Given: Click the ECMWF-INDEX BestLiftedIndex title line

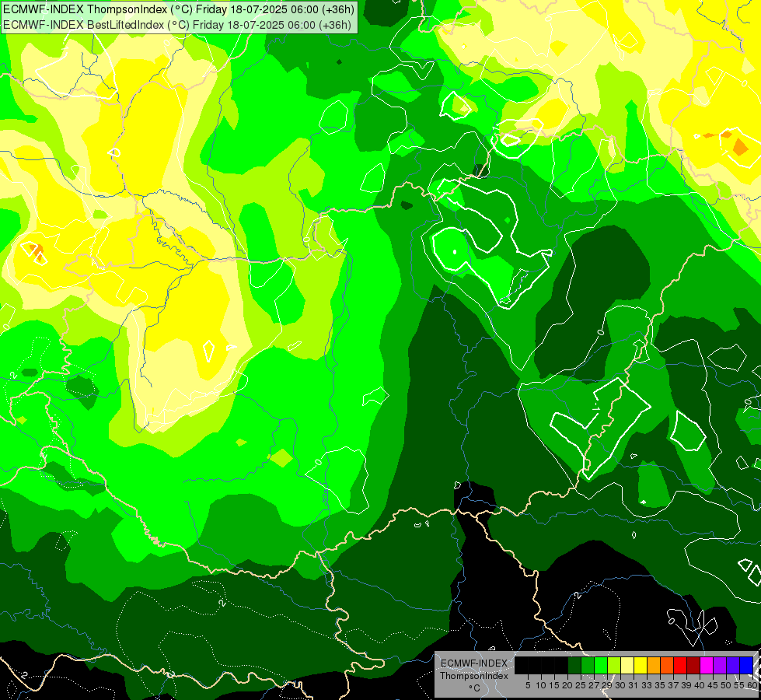Looking at the screenshot, I should tap(177, 24).
